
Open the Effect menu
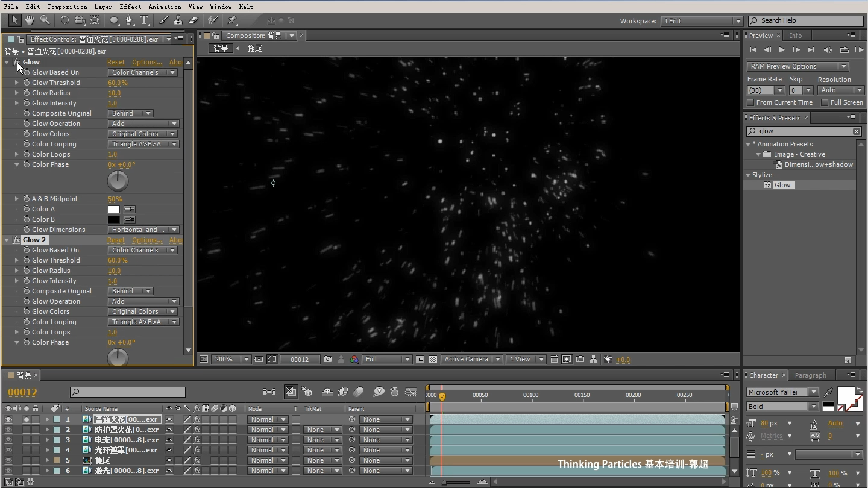click(130, 7)
